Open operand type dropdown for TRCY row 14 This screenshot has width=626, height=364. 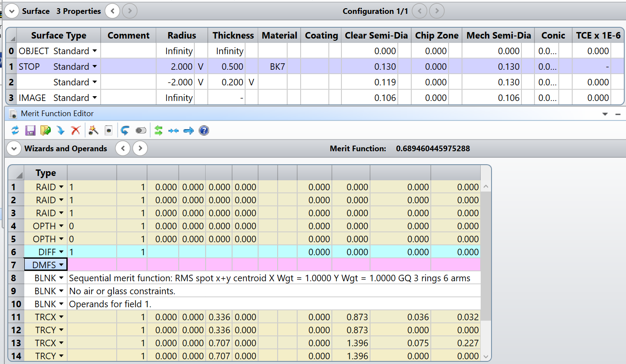pos(61,356)
